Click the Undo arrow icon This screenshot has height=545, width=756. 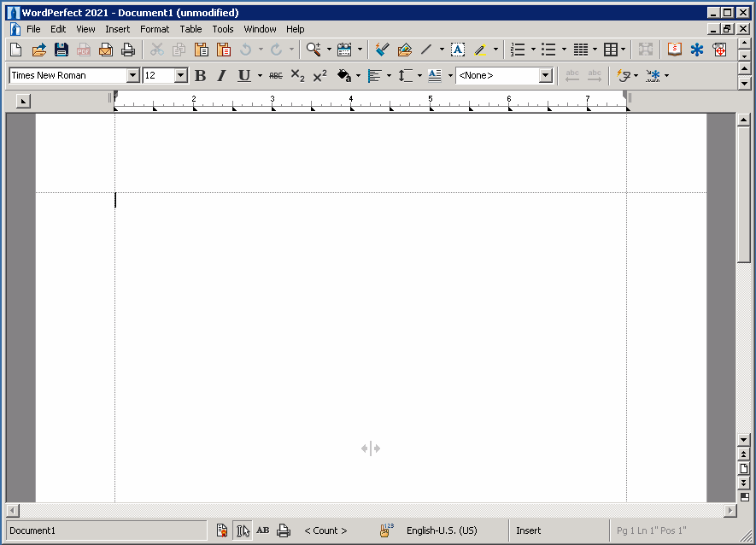click(x=246, y=50)
